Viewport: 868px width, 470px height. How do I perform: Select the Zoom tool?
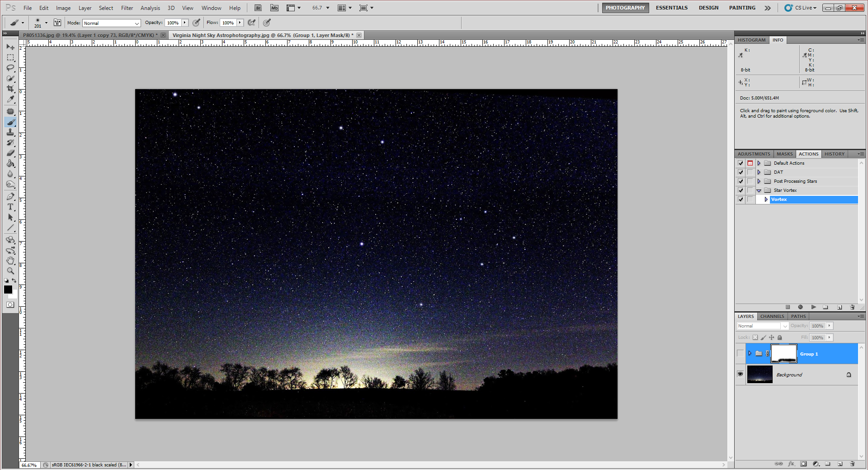click(10, 271)
